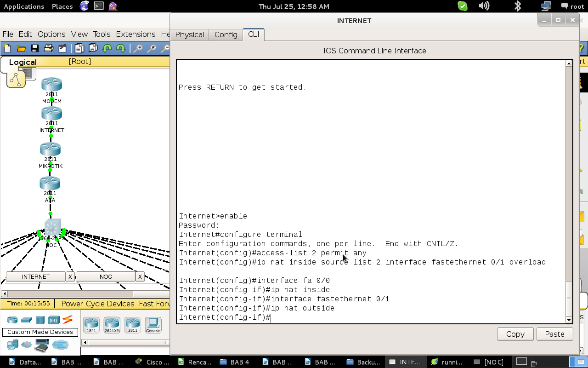Open a file with the folder icon
The height and width of the screenshot is (368, 588).
click(21, 48)
